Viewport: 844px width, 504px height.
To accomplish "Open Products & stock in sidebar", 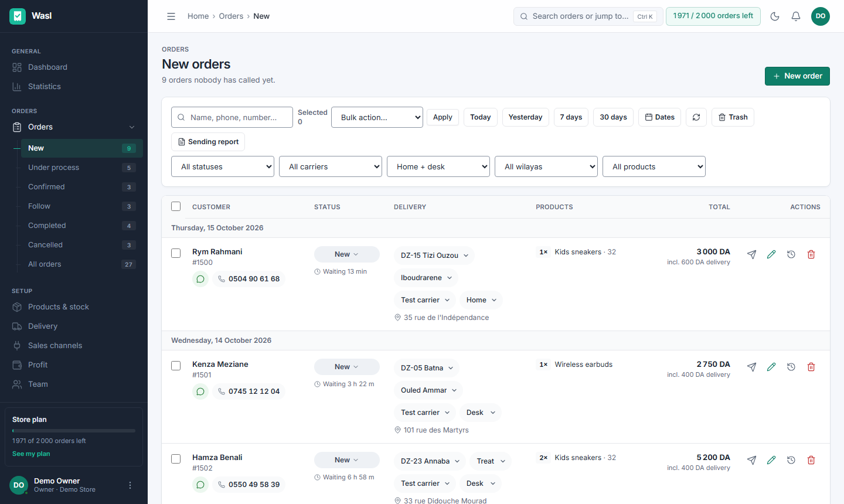I will (x=74, y=307).
